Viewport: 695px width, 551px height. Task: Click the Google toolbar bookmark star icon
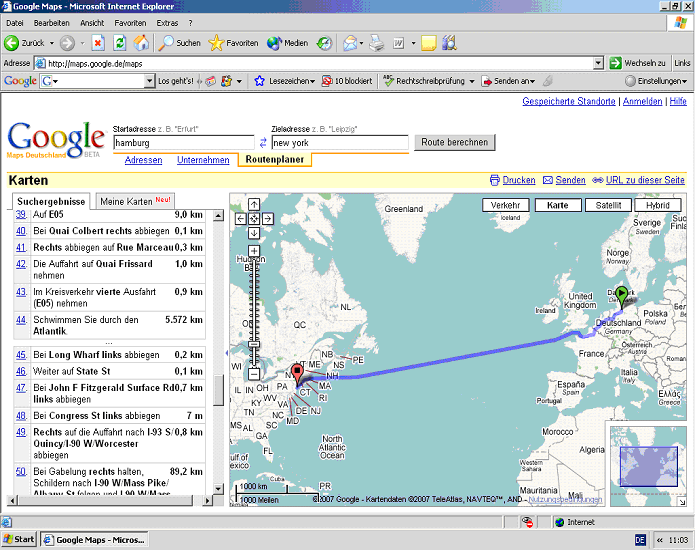(259, 81)
